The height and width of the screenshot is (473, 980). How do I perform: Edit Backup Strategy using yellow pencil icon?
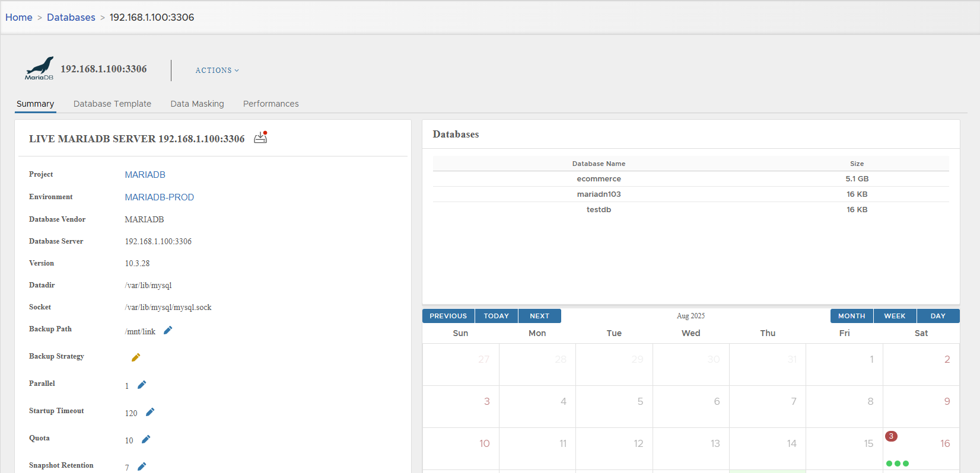pos(136,357)
